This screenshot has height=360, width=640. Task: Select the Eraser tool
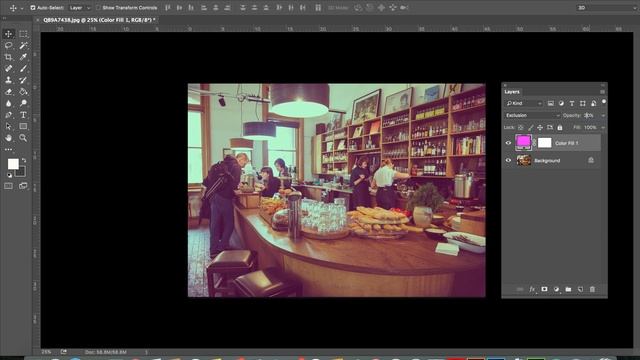coord(9,92)
